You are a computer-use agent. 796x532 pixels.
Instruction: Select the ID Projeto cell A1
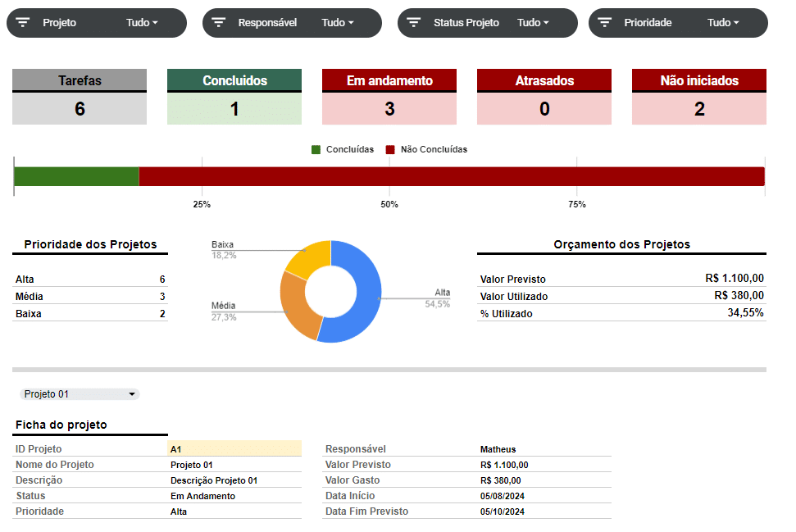coord(234,448)
